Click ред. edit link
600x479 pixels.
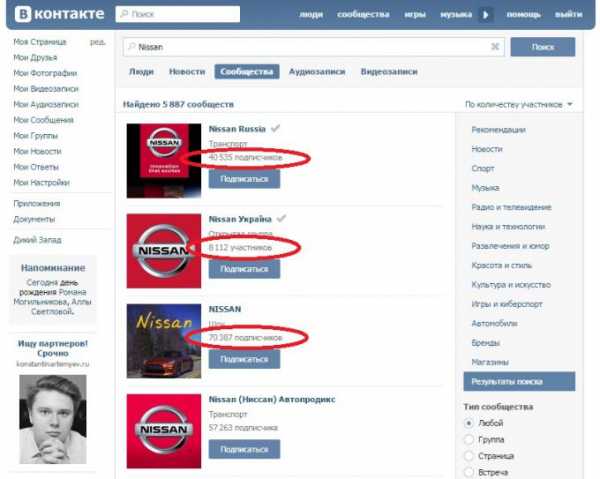pos(98,42)
